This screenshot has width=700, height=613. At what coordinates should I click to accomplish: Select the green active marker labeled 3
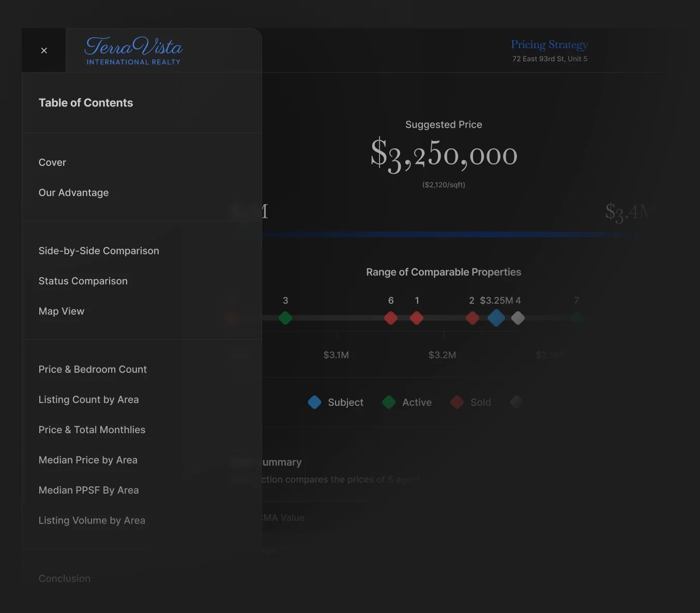pyautogui.click(x=285, y=318)
